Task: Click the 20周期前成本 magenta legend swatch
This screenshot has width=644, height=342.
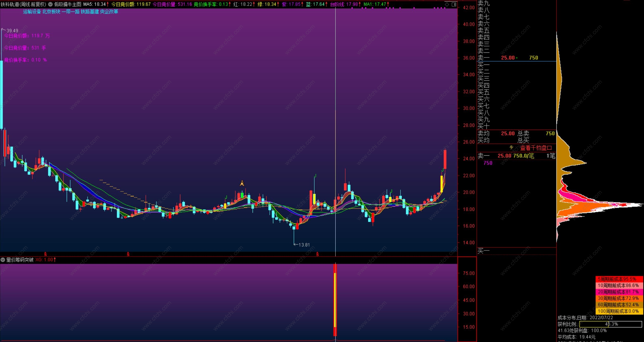Action: pos(619,292)
